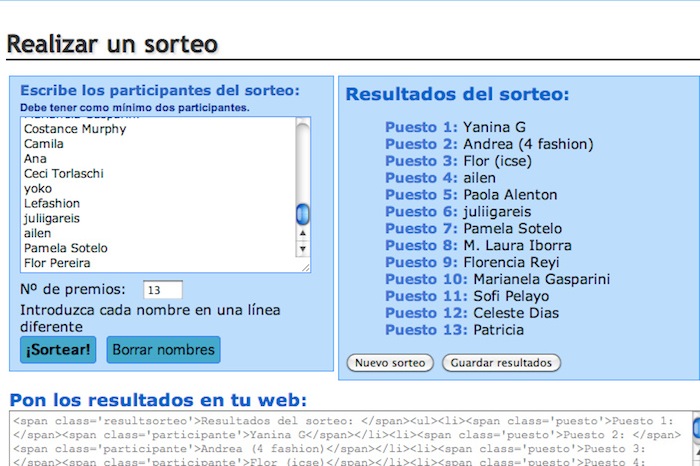Click 'Lefashion' in the participants textarea
This screenshot has height=466, width=700.
[52, 203]
